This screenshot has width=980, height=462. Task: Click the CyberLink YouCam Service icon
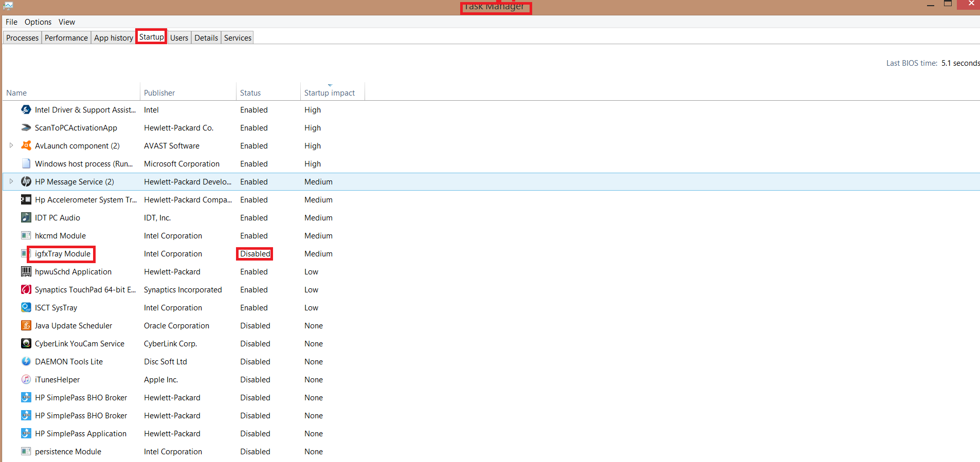point(26,343)
